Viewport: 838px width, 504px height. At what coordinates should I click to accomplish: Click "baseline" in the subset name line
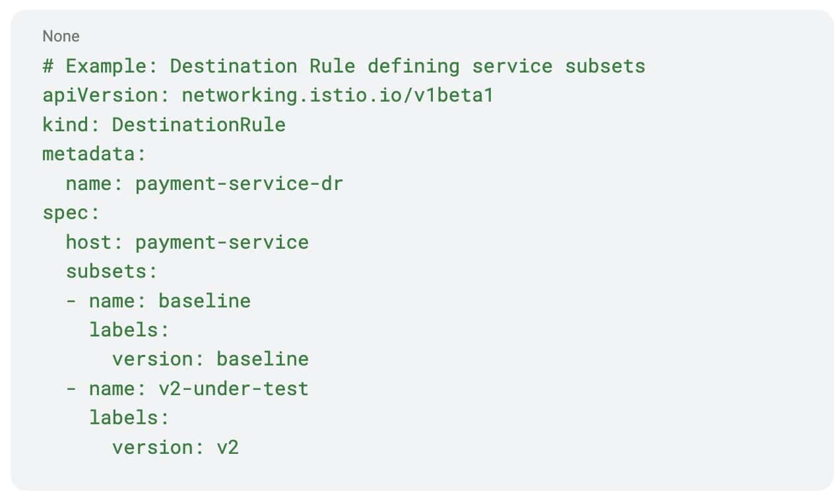pos(205,301)
